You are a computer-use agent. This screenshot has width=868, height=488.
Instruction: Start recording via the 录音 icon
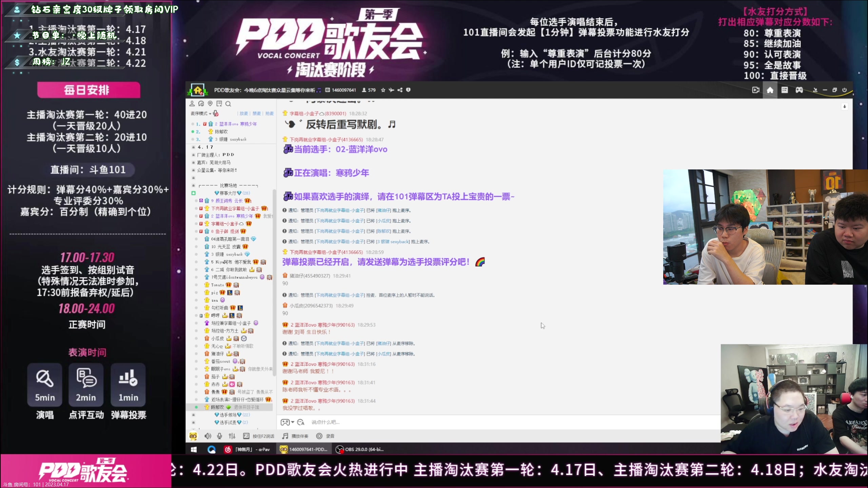pyautogui.click(x=319, y=436)
